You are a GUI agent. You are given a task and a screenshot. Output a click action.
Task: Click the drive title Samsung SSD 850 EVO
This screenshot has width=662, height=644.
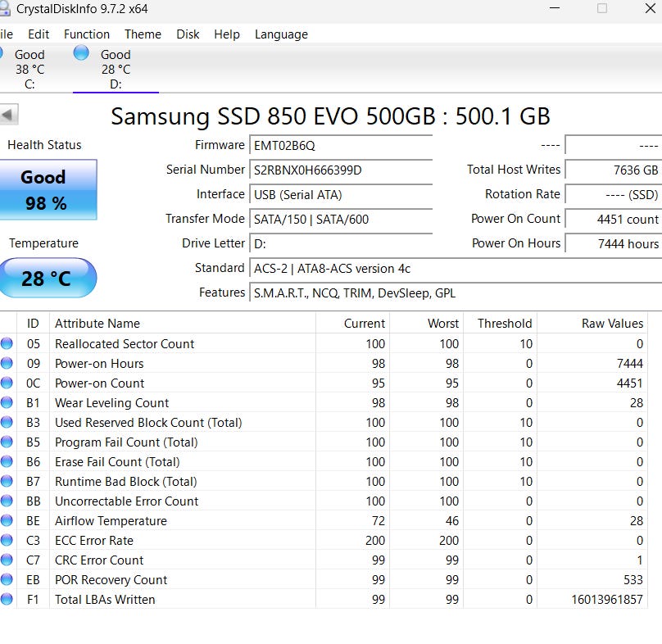(330, 116)
